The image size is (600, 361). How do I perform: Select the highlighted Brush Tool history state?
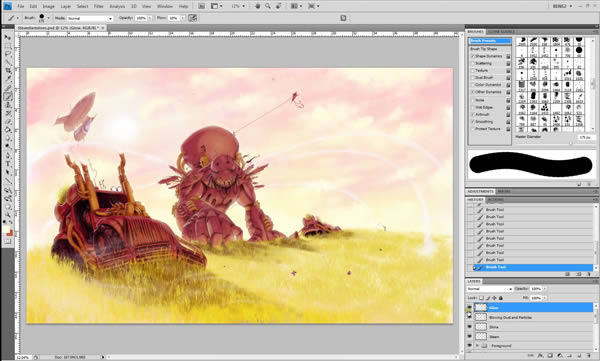click(532, 267)
